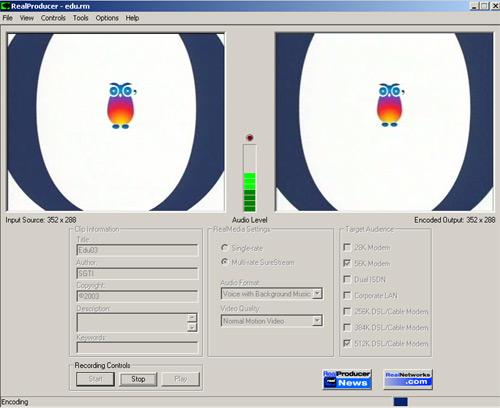Screen dimensions: 500x408
Task: Click the blue encoding progress block in status bar
Action: click(400, 402)
